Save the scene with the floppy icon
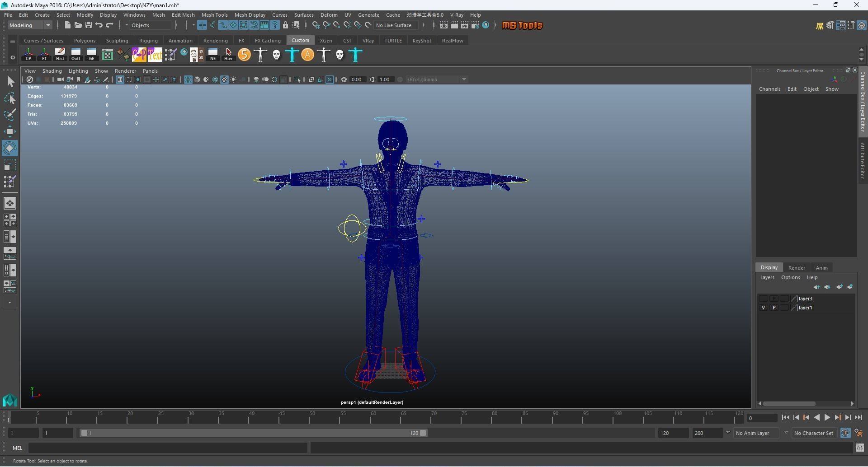The image size is (868, 467). click(89, 25)
